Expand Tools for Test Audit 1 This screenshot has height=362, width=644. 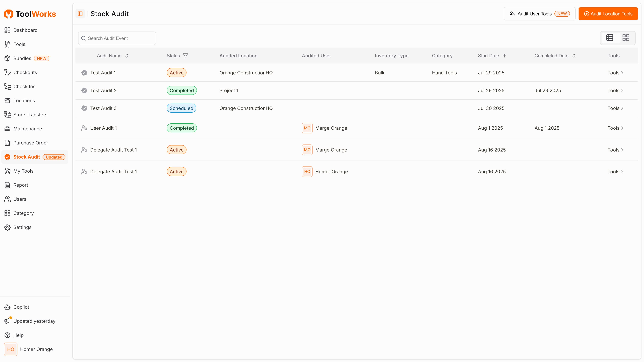(615, 73)
